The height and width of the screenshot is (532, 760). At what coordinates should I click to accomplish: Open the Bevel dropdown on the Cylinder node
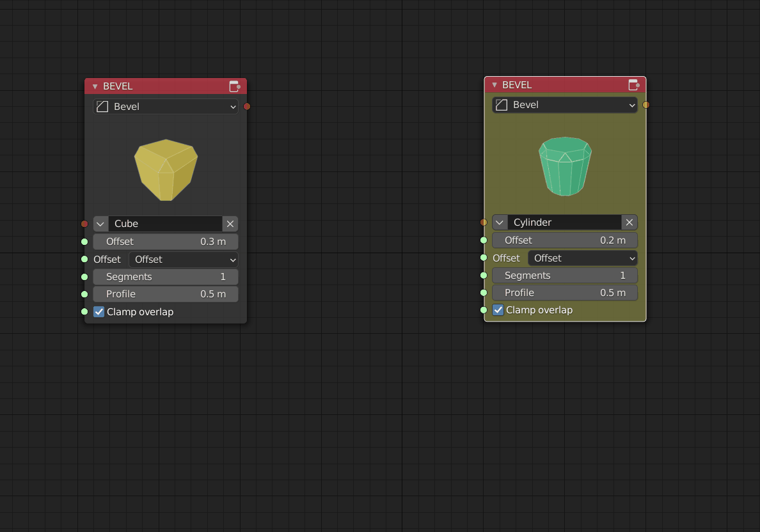coord(565,105)
